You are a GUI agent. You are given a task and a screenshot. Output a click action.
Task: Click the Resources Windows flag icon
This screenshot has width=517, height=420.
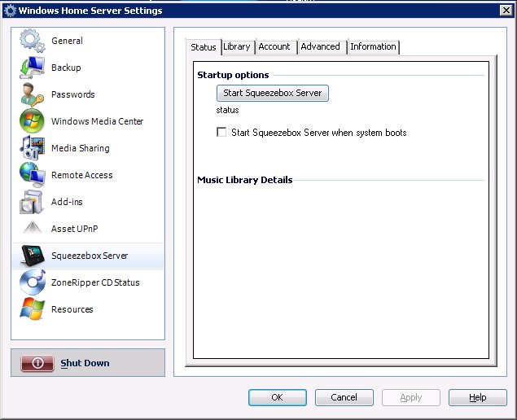(32, 309)
